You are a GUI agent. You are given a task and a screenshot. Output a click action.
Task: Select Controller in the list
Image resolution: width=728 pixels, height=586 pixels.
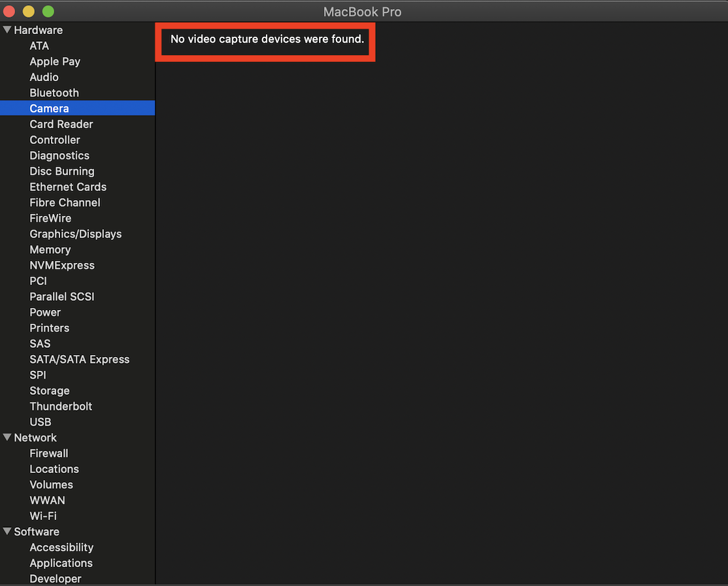[55, 140]
